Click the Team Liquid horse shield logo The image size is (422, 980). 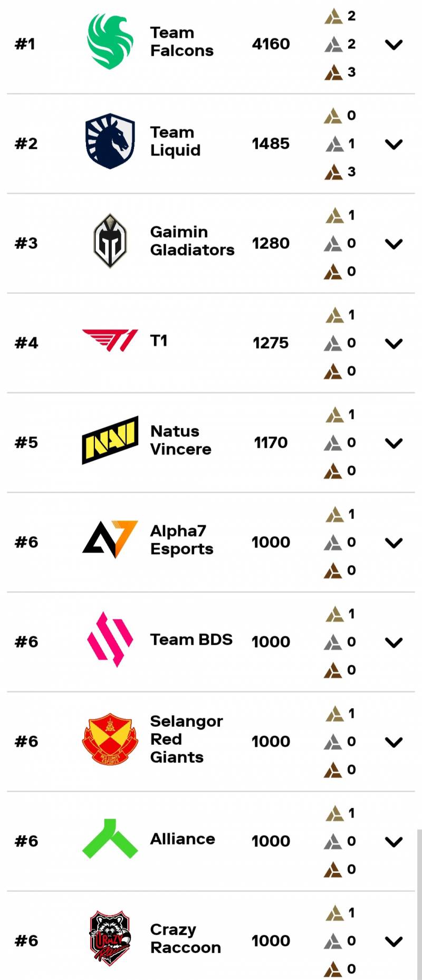point(110,141)
